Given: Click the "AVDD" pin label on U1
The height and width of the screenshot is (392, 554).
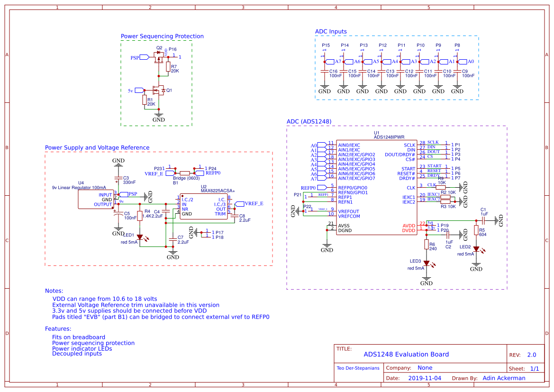Looking at the screenshot, I should coord(409,226).
